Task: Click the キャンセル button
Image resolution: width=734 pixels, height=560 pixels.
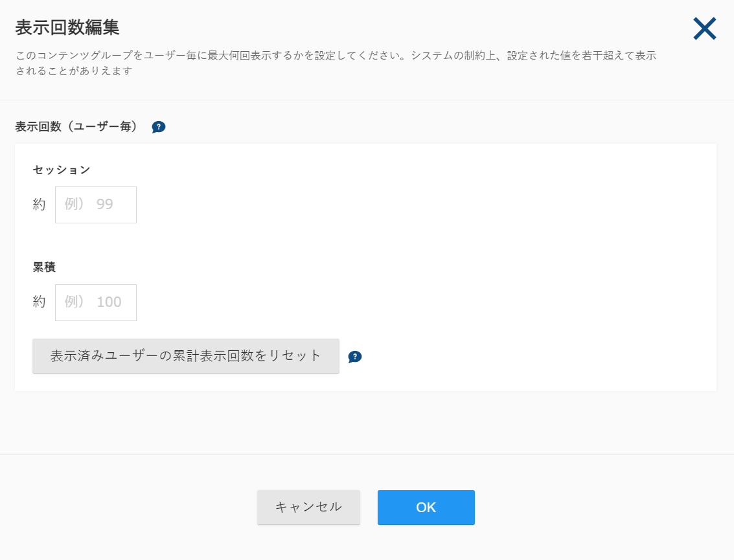Action: 308,507
